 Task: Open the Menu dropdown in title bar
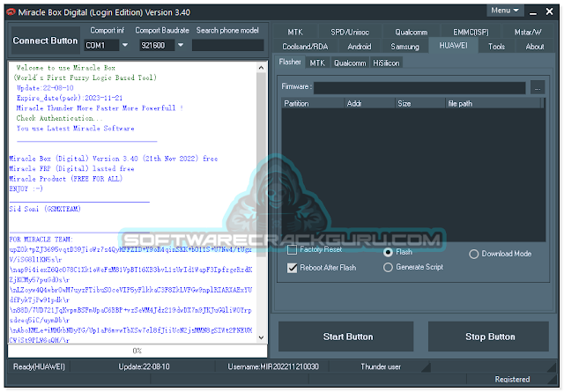point(505,11)
